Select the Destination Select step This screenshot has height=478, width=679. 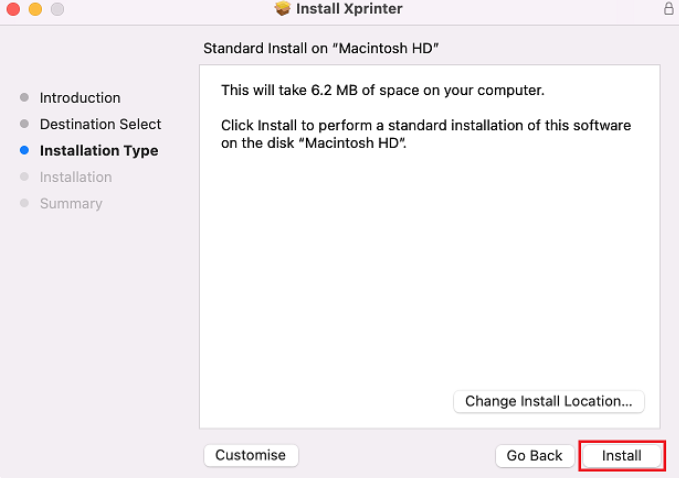(x=100, y=124)
